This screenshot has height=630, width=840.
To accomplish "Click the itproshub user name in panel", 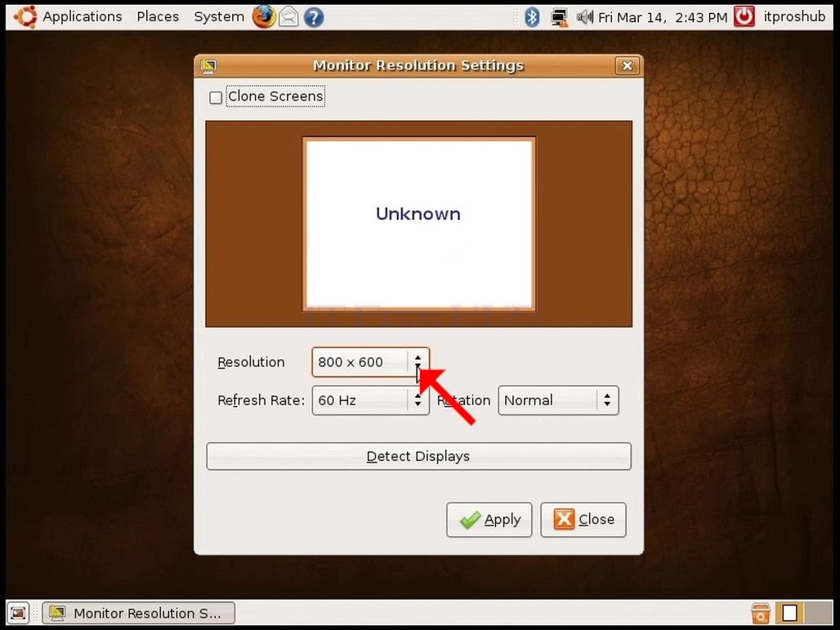I will point(794,16).
